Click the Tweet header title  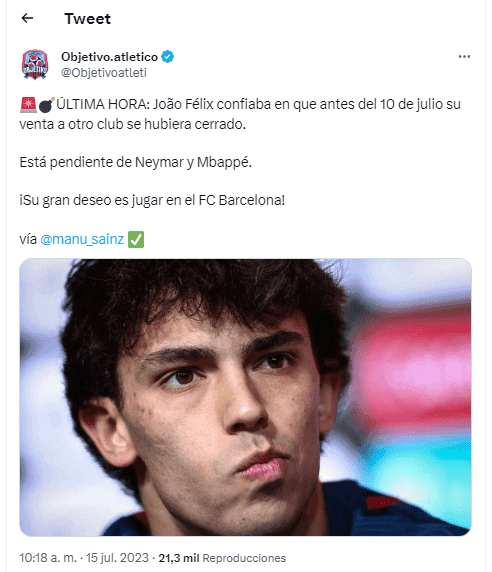pyautogui.click(x=88, y=19)
